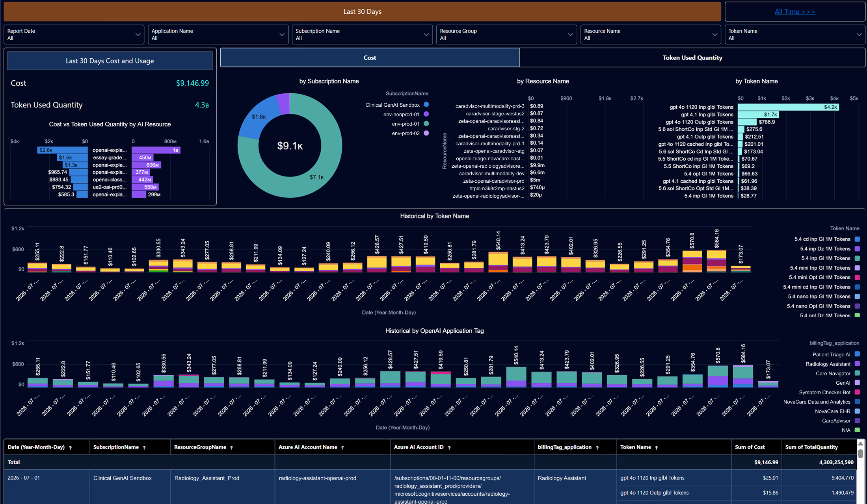Select env-prod-01 legend color dot
The width and height of the screenshot is (867, 504).
pyautogui.click(x=426, y=124)
